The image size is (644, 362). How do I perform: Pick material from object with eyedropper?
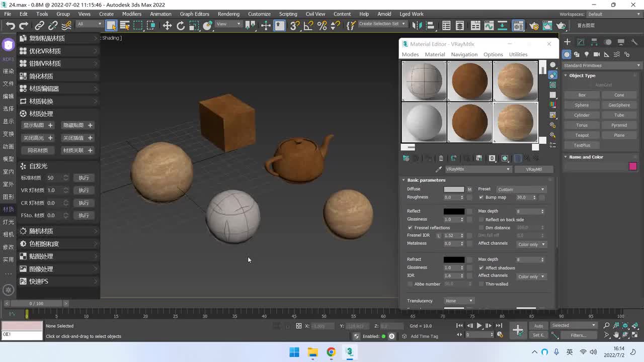tap(438, 169)
